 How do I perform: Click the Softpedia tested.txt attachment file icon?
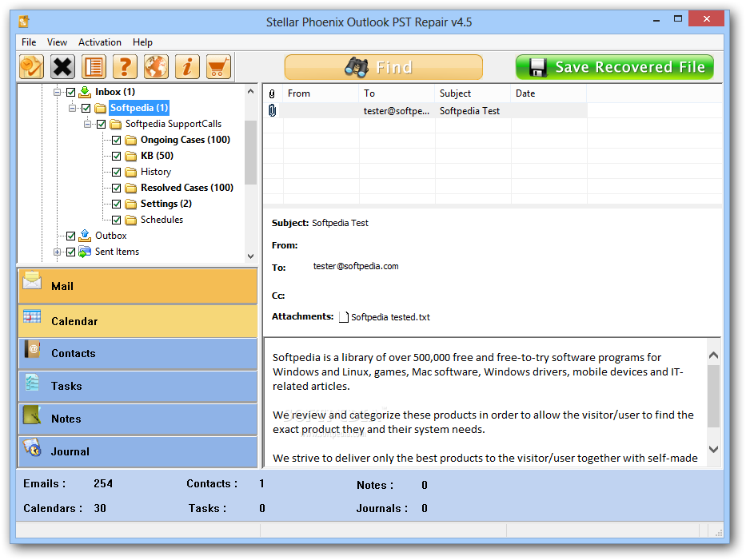click(344, 317)
